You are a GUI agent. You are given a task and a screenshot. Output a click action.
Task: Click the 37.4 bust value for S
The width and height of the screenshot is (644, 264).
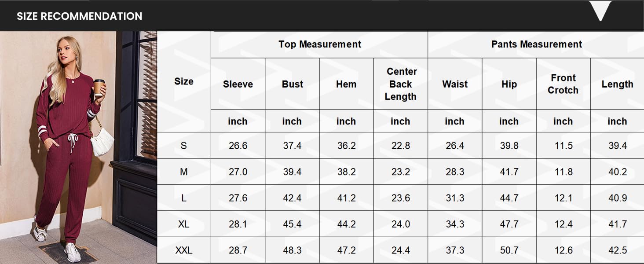[x=293, y=146]
